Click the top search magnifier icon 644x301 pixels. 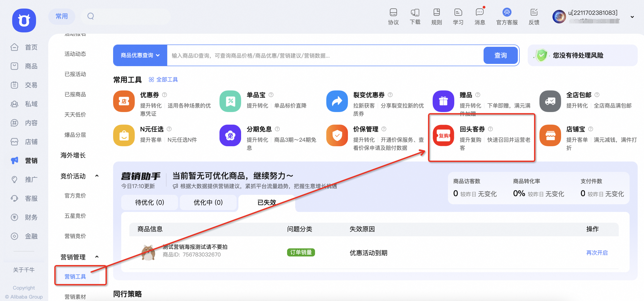tap(91, 16)
